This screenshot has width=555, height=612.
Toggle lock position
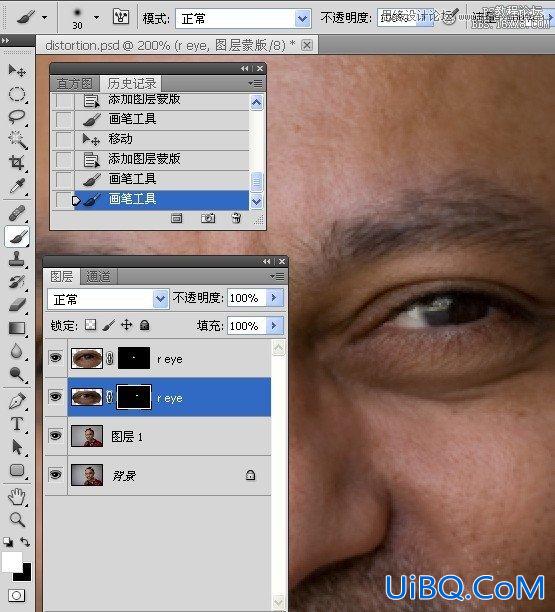[x=126, y=325]
